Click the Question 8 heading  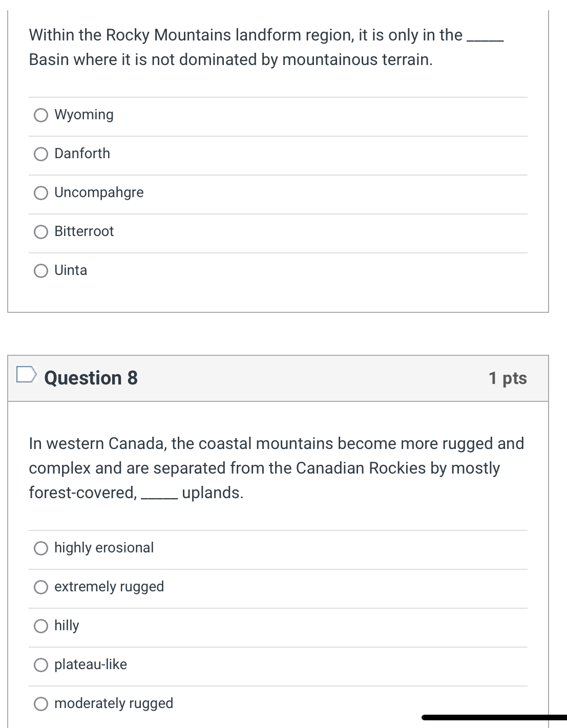pos(91,378)
